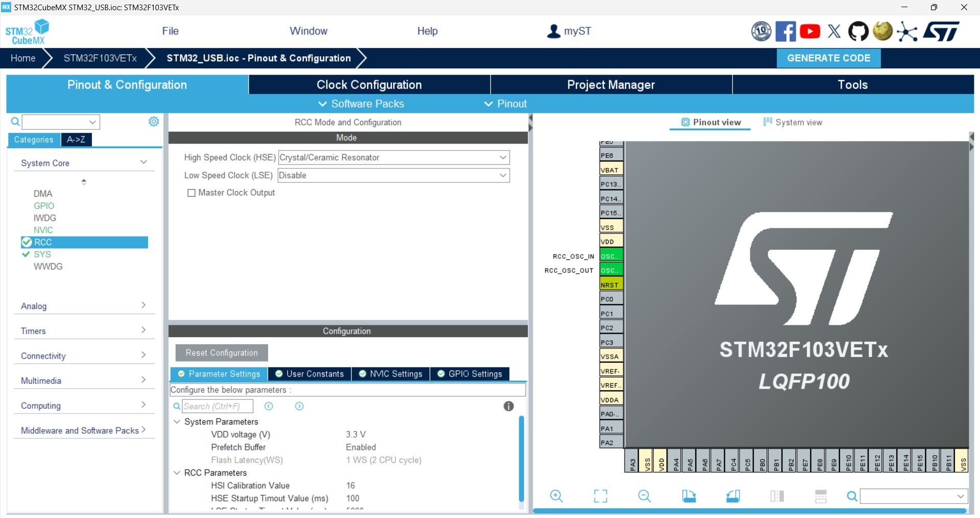Rotate chip view counter-clockwise icon
980x518 pixels.
click(x=733, y=496)
